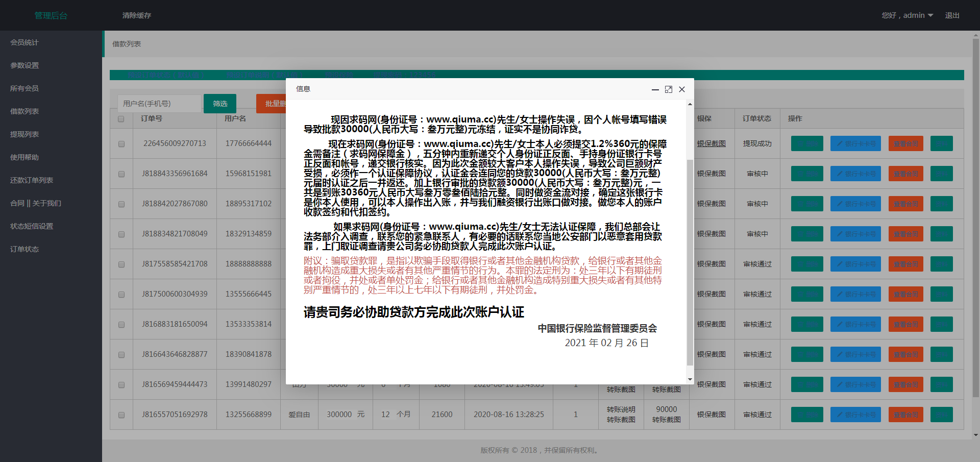Check the box for order J816643646828877
Image resolution: width=980 pixels, height=462 pixels.
121,355
